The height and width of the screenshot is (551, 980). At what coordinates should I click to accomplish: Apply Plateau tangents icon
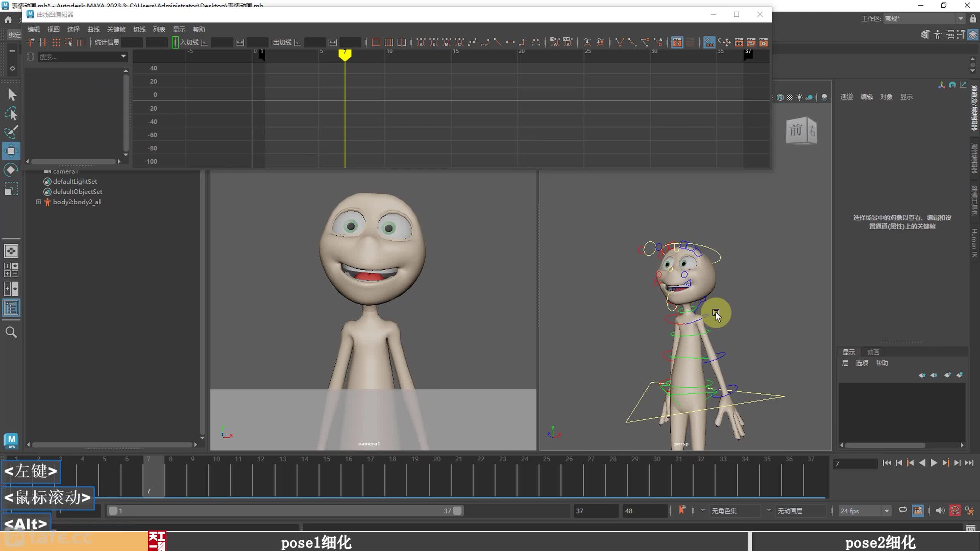click(x=536, y=42)
